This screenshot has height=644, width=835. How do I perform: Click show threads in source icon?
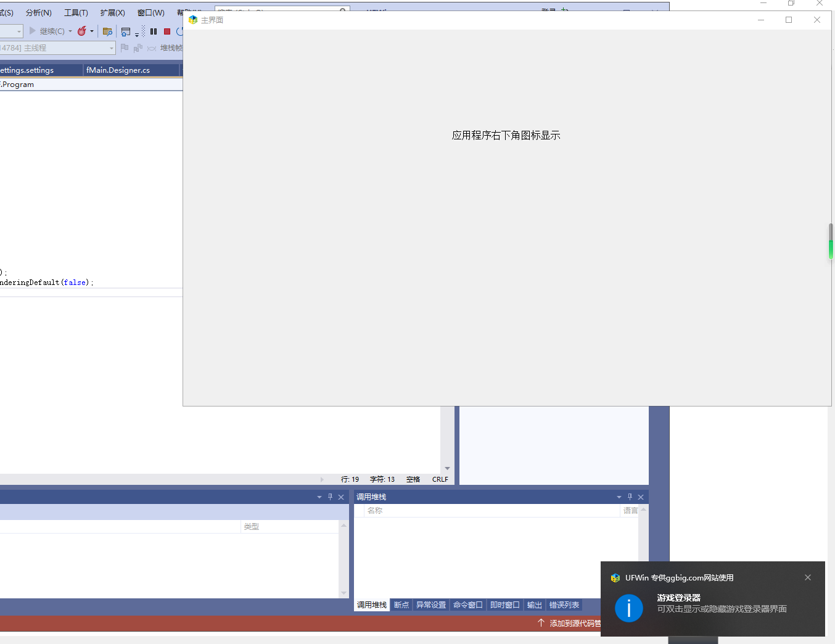(x=138, y=47)
